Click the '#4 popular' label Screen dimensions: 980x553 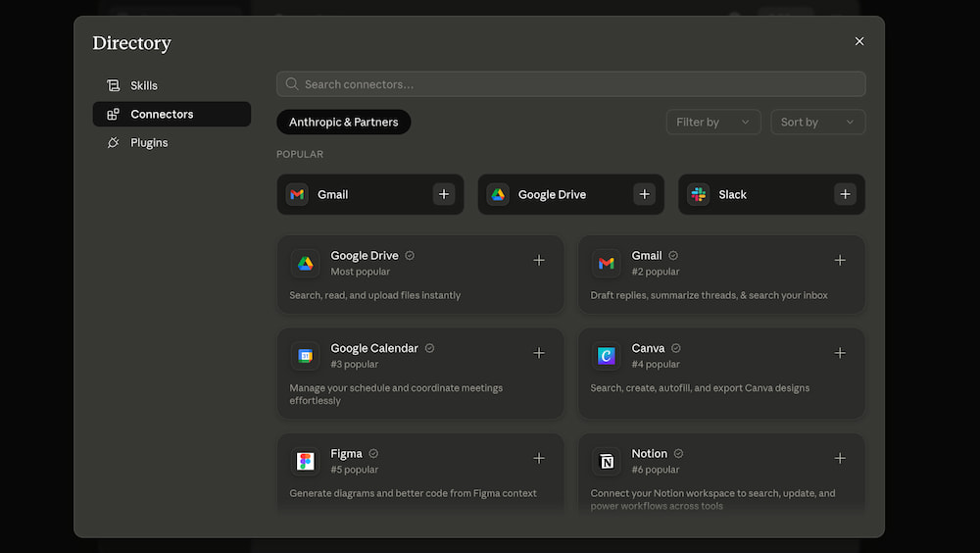pyautogui.click(x=656, y=364)
